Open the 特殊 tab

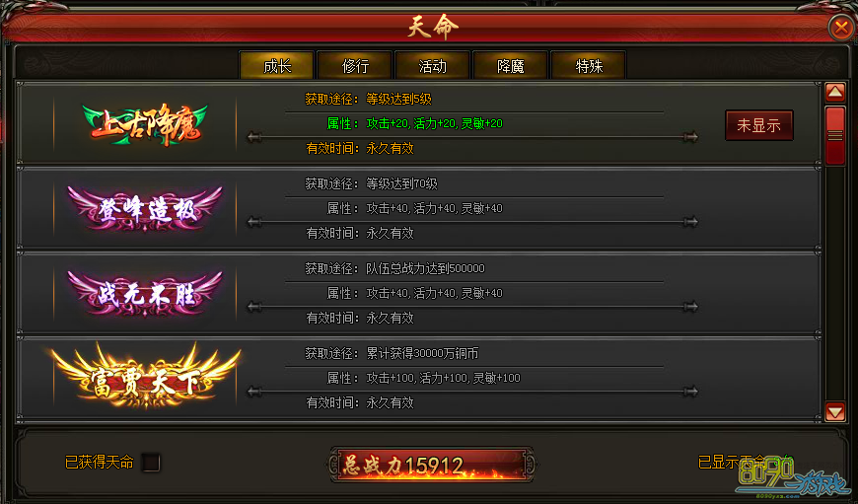589,66
